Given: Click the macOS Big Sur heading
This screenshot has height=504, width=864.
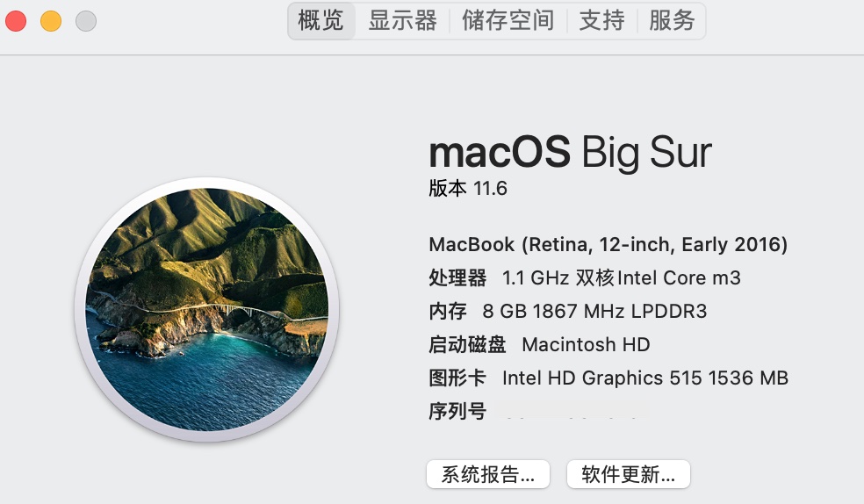Looking at the screenshot, I should [570, 153].
